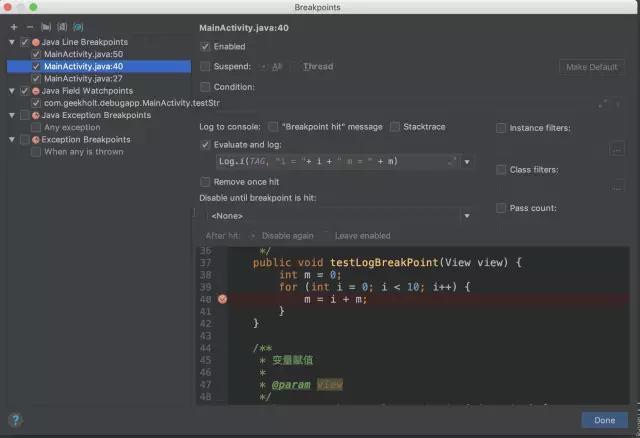Enable the Pass count checkbox
This screenshot has width=640, height=438.
(501, 208)
